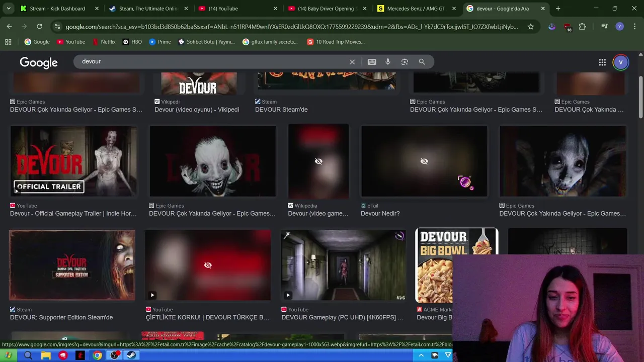The image size is (644, 362).
Task: Open Devour Nedir? result caption
Action: (x=380, y=214)
